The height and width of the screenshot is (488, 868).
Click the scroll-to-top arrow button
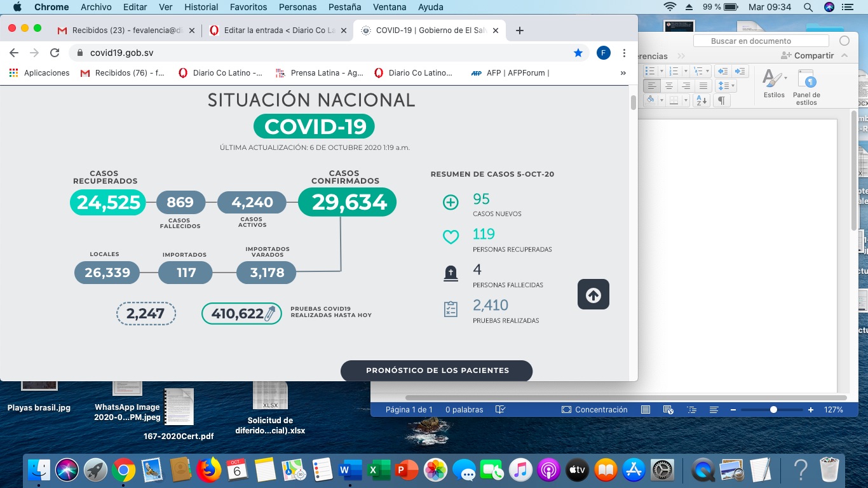click(x=593, y=295)
